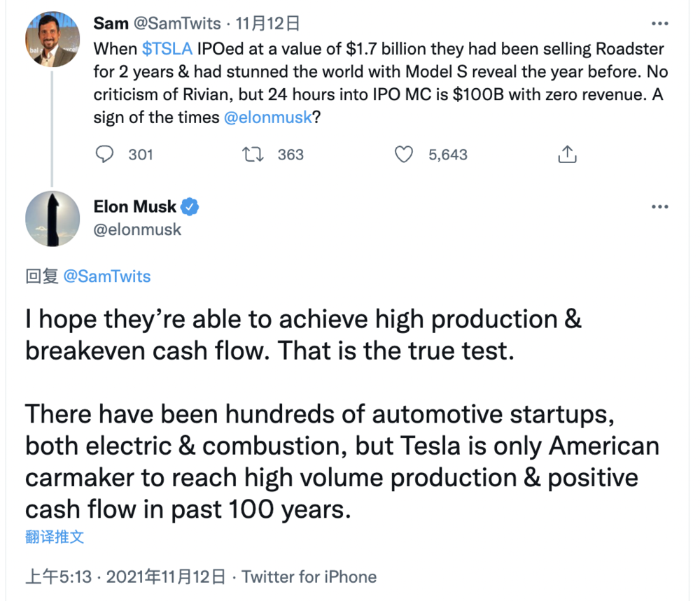This screenshot has width=700, height=601.
Task: Click 翻译推文 to translate the tweet
Action: 55,537
